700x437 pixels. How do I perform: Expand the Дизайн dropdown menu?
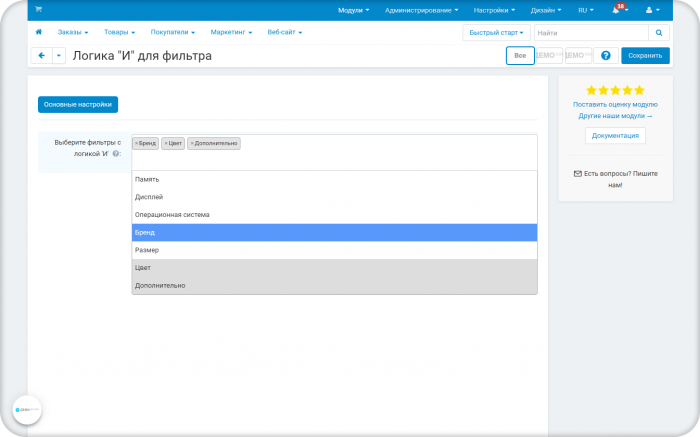(546, 10)
